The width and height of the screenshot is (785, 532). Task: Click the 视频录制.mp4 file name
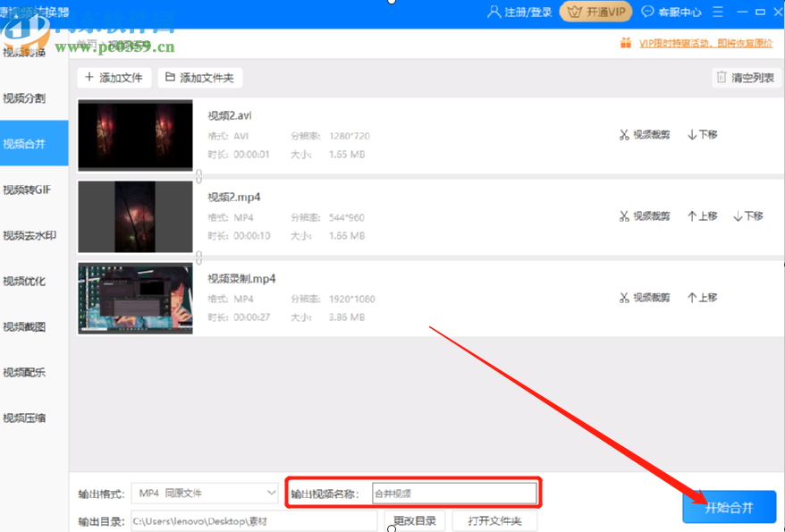[241, 279]
